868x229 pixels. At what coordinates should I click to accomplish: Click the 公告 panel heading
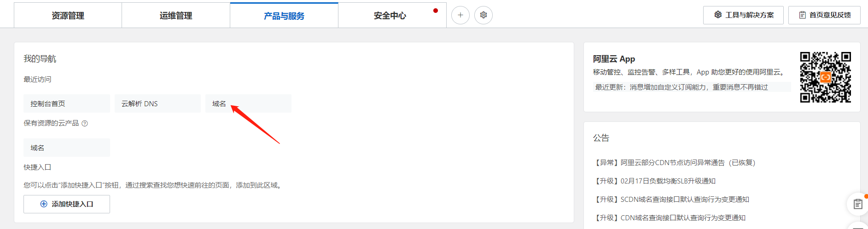click(601, 138)
